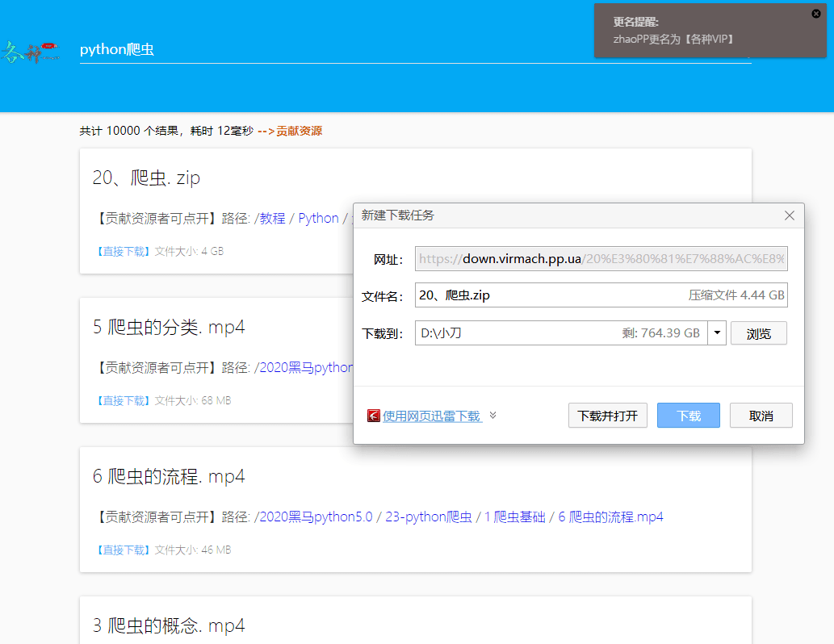The image size is (834, 644).
Task: Click the Xunlei icon in download dialog
Action: coord(374,416)
